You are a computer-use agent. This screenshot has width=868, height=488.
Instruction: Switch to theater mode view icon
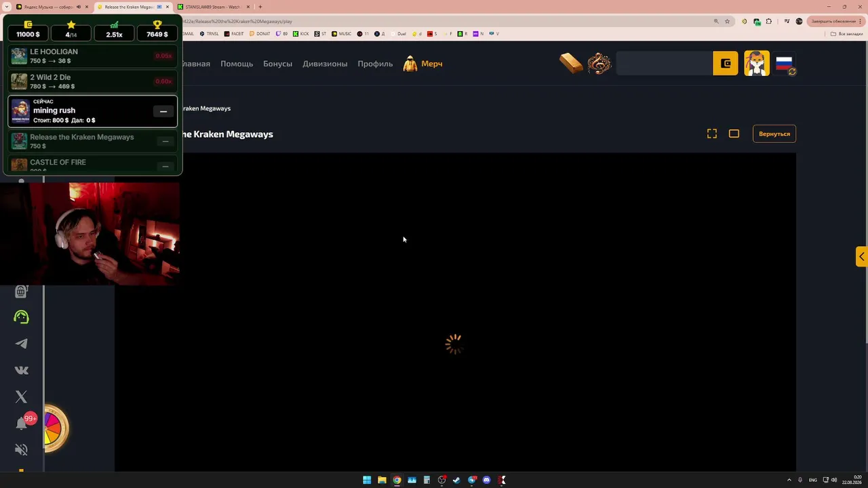734,134
